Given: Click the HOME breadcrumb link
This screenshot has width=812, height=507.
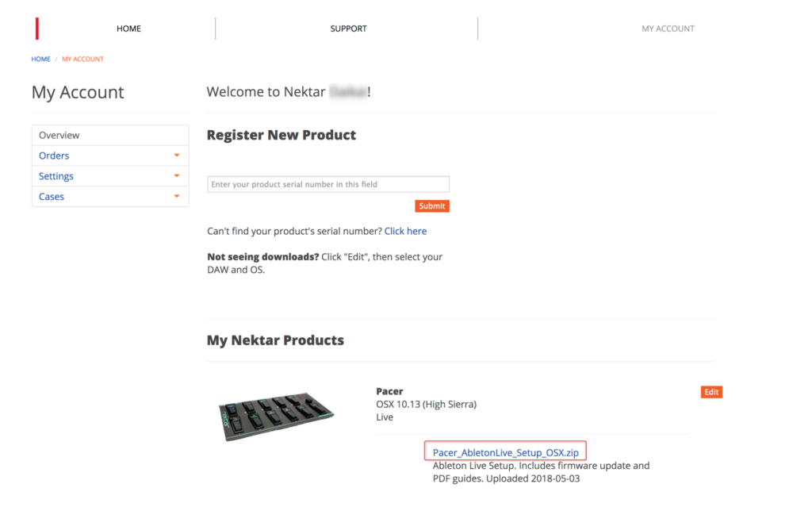Looking at the screenshot, I should pos(40,60).
